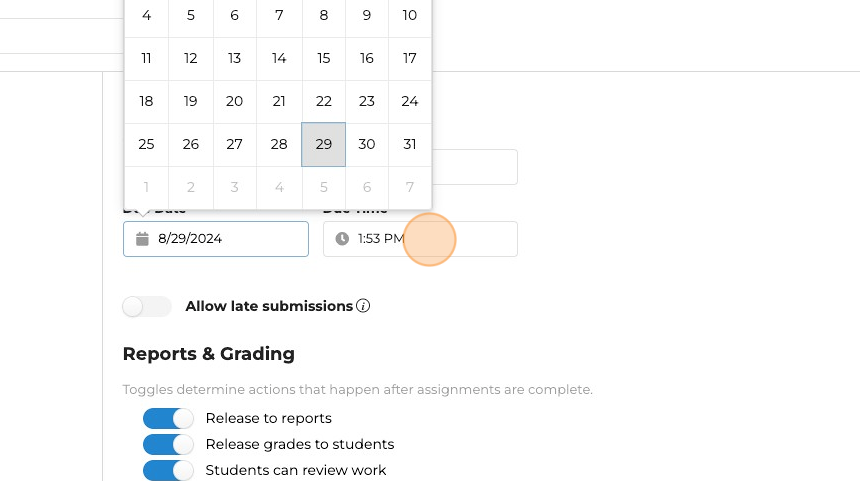This screenshot has height=481, width=860.
Task: Click the calendar icon in due date field
Action: [142, 239]
